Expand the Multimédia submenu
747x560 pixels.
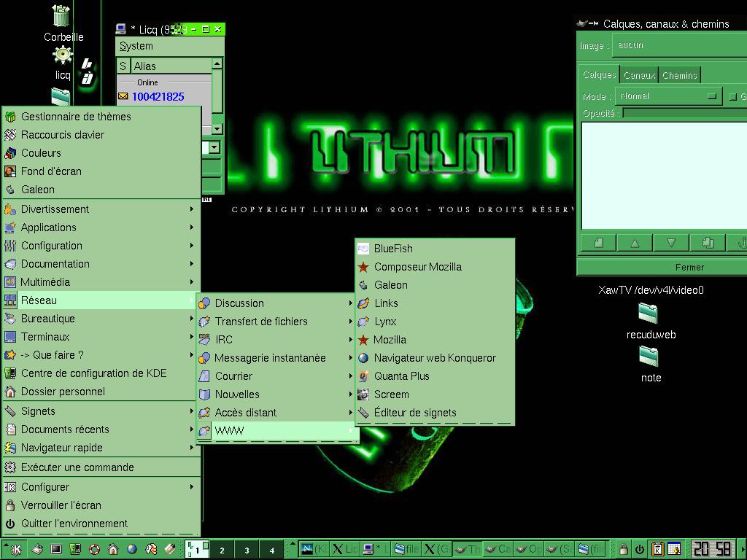[101, 282]
